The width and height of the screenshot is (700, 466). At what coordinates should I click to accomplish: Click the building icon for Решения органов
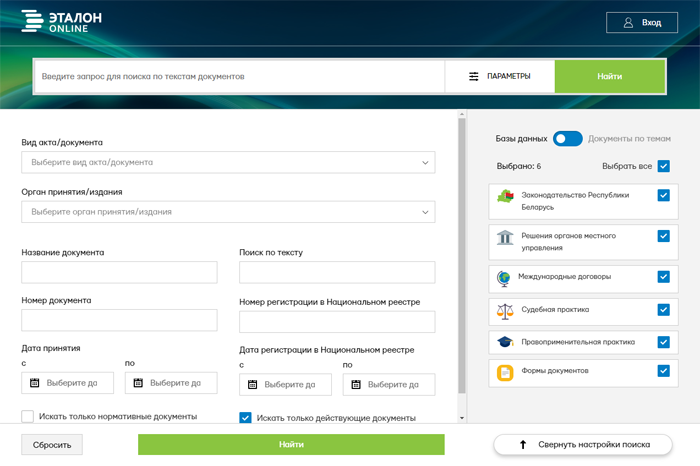coord(505,237)
